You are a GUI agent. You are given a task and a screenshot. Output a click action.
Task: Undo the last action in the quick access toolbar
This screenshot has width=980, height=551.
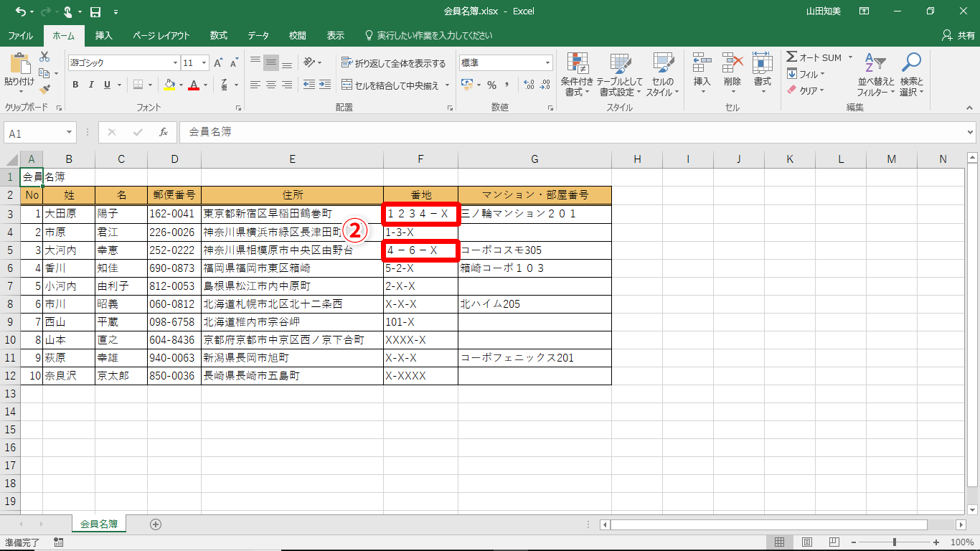(20, 11)
